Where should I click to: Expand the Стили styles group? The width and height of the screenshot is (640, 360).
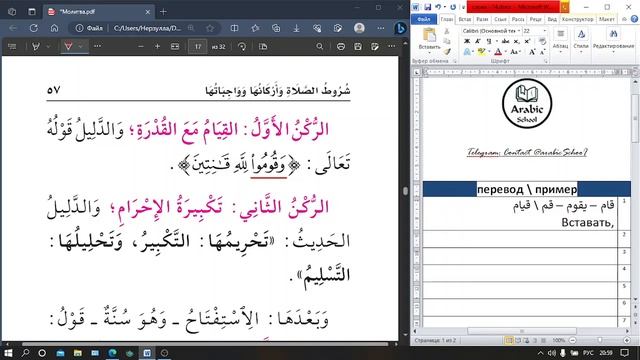click(581, 40)
